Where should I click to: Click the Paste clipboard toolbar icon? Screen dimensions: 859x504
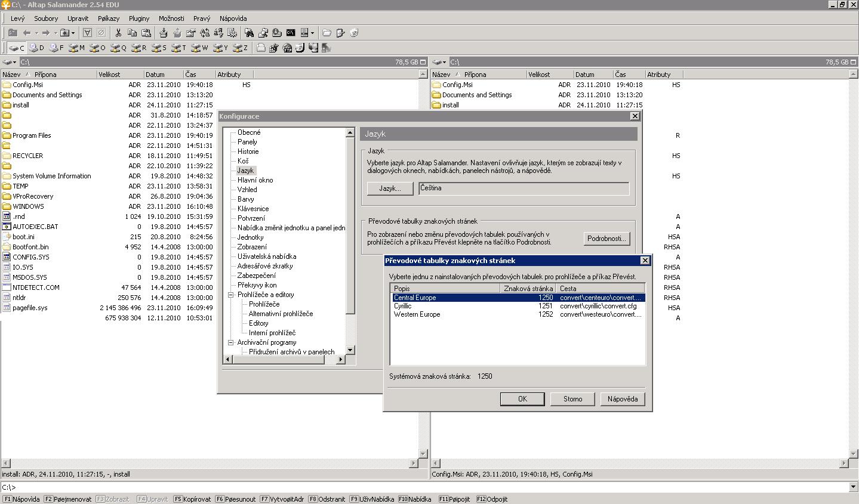146,33
